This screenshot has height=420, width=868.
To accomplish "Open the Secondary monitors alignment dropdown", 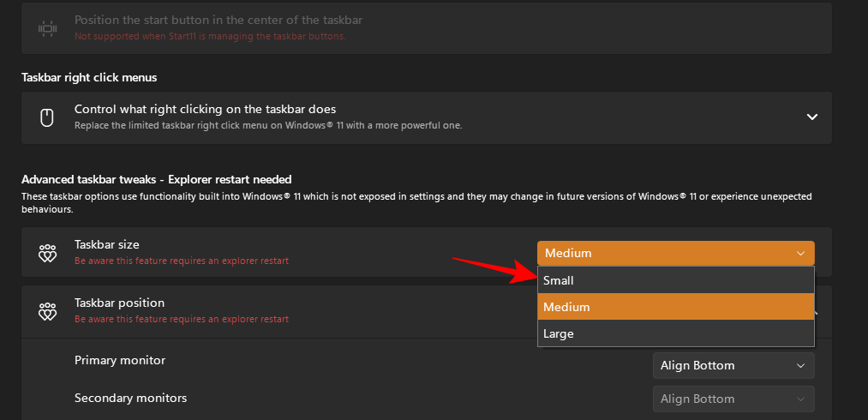I will [x=733, y=399].
